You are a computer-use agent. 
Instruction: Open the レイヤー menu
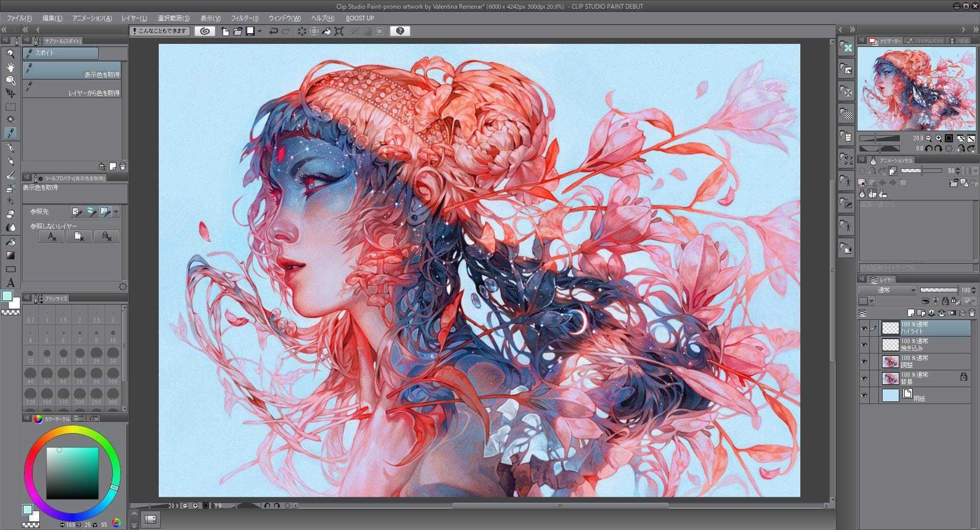(x=134, y=18)
